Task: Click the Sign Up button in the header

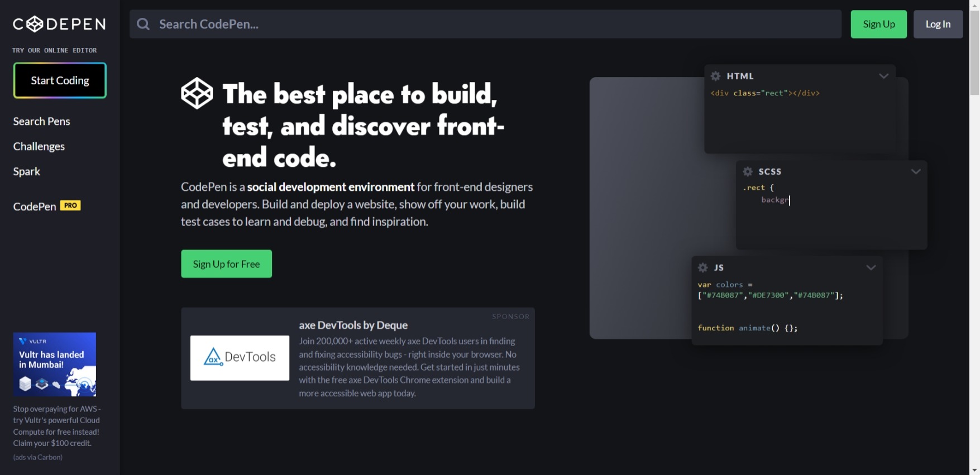Action: coord(879,24)
